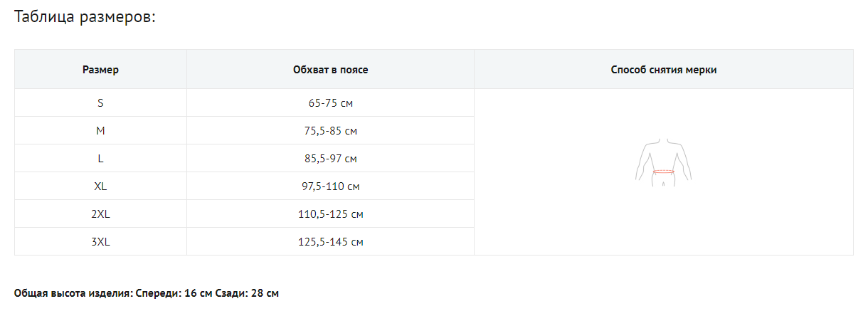Click the "Размер" column header
This screenshot has width=868, height=316.
pos(100,70)
